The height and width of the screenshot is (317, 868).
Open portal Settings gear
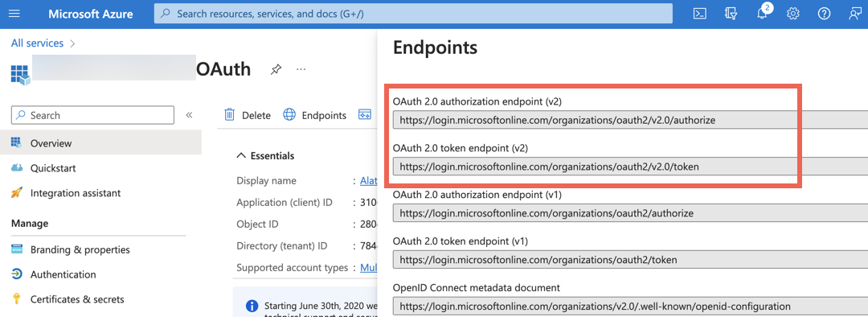793,14
